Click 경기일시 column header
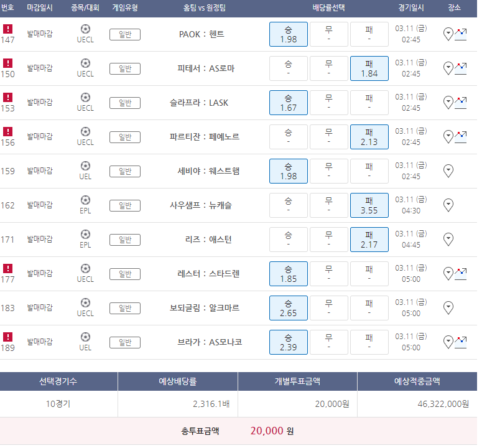Screen dimensions: 487x448 click(410, 8)
